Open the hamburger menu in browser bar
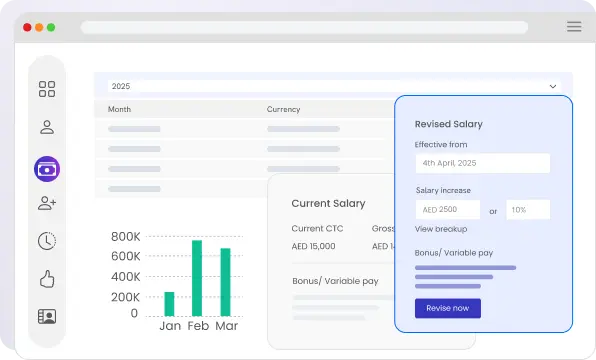The height and width of the screenshot is (360, 596). [x=574, y=27]
